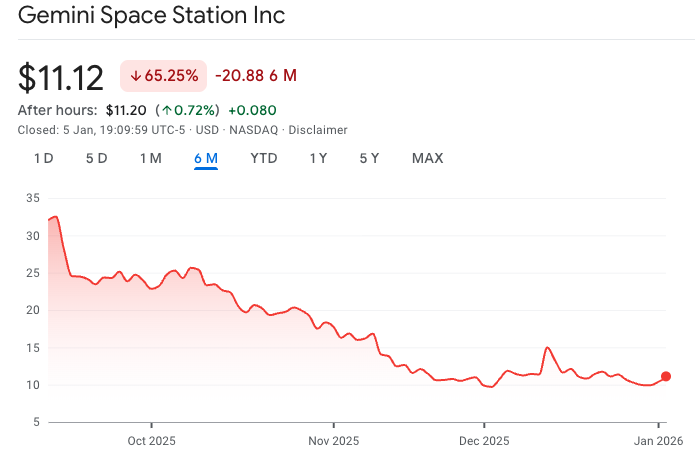Click the 65.25% change badge
Screen dimensions: 695x460
coord(163,75)
